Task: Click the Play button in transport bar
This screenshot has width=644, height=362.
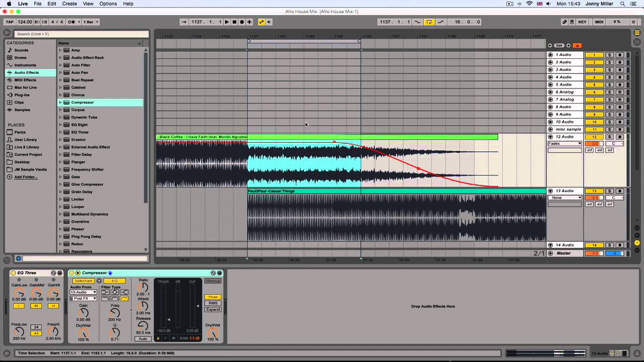Action: (x=227, y=22)
